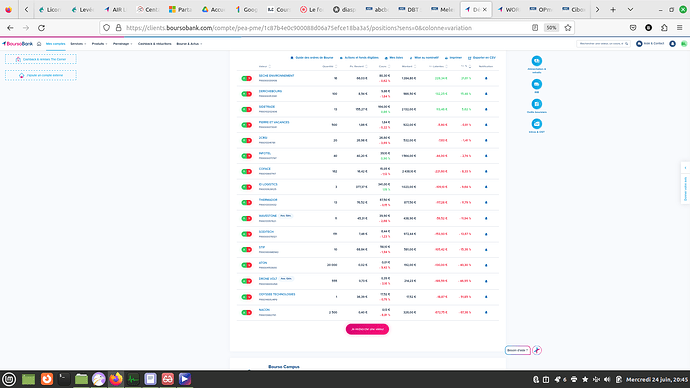Open the Parrainage menu
Screen dimensions: 690x388
pyautogui.click(x=122, y=44)
